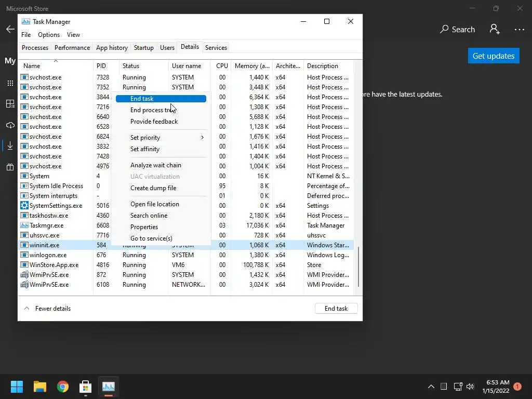
Task: Select Set affinity from the context menu
Action: (x=161, y=149)
